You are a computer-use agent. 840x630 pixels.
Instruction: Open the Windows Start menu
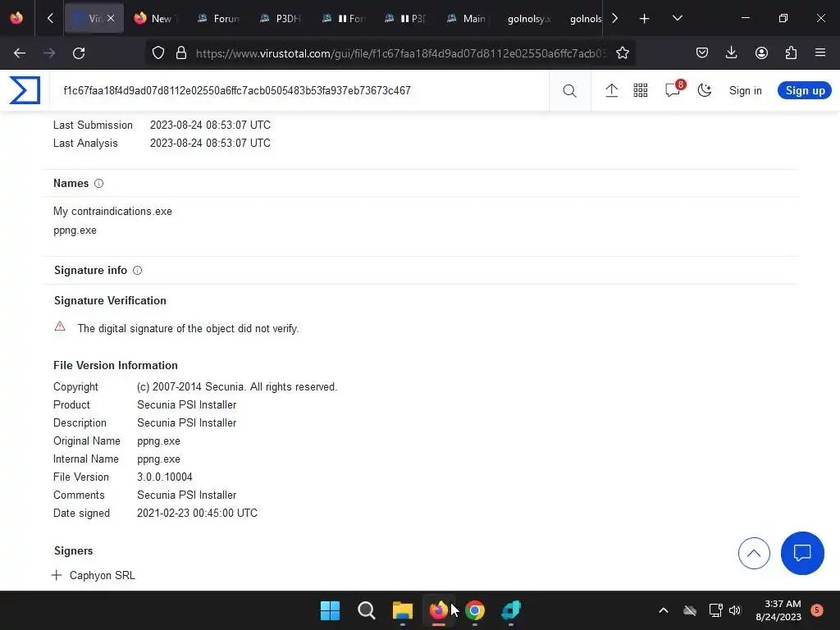(330, 610)
